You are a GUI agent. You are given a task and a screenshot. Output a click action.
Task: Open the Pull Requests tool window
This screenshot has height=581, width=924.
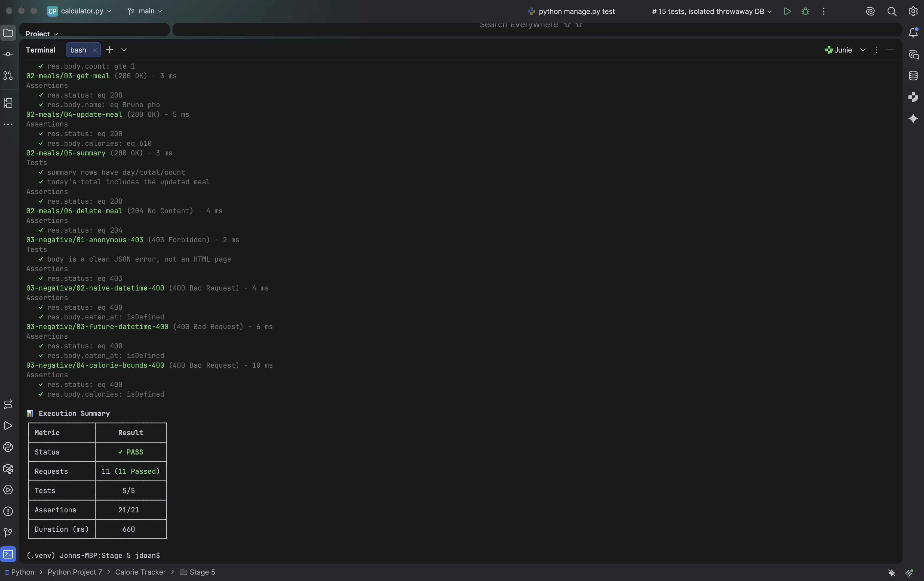pyautogui.click(x=8, y=76)
